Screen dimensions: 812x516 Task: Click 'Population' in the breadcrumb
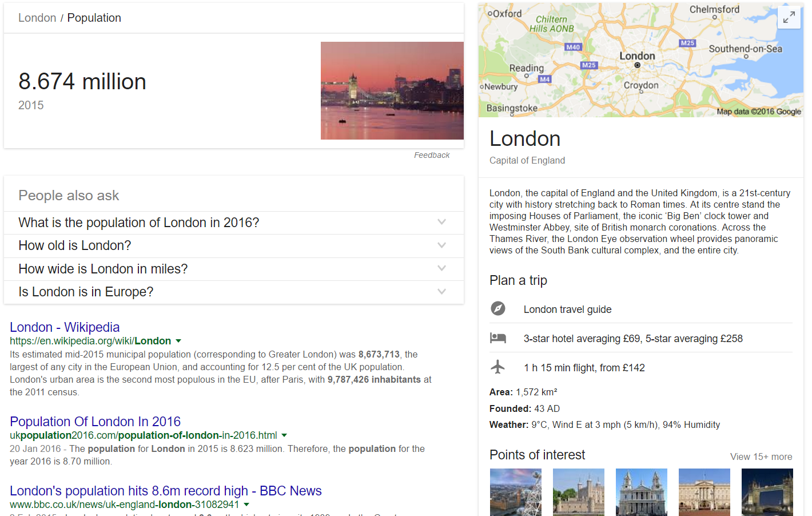pos(94,18)
